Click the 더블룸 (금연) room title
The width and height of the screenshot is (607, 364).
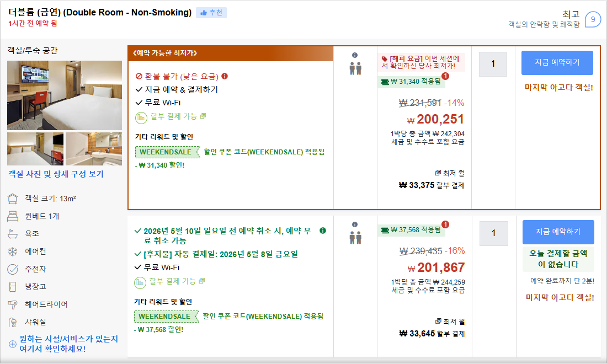coord(100,12)
